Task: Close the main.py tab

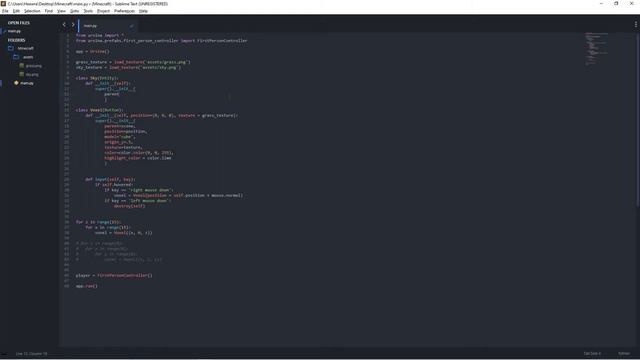Action: [131, 26]
